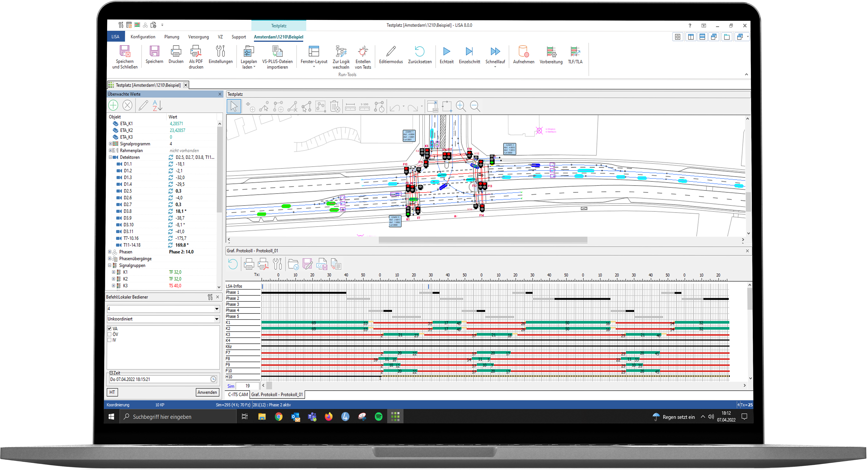
Task: Click the Sim value field showing 19
Action: coord(248,386)
